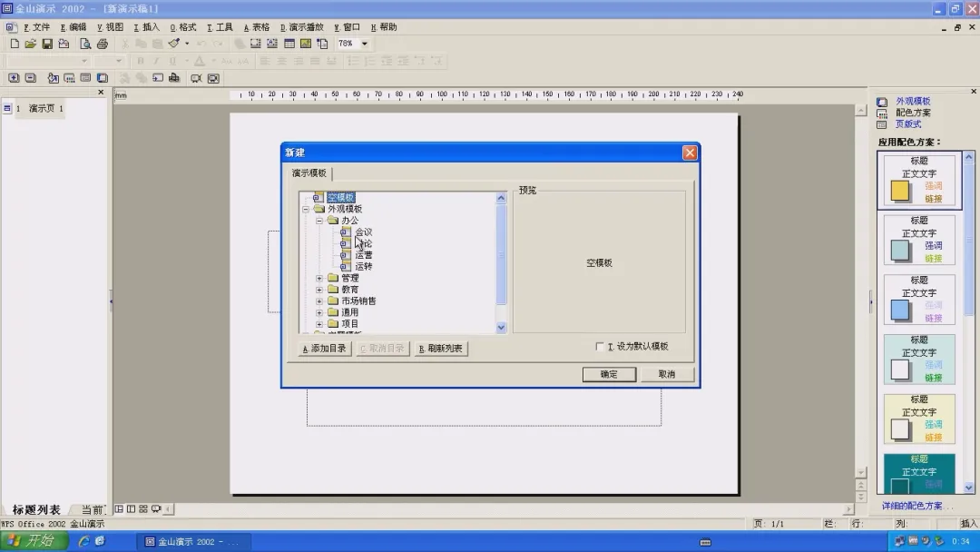The image size is (980, 552).
Task: Click the dashed text frame icon
Action: click(x=256, y=44)
